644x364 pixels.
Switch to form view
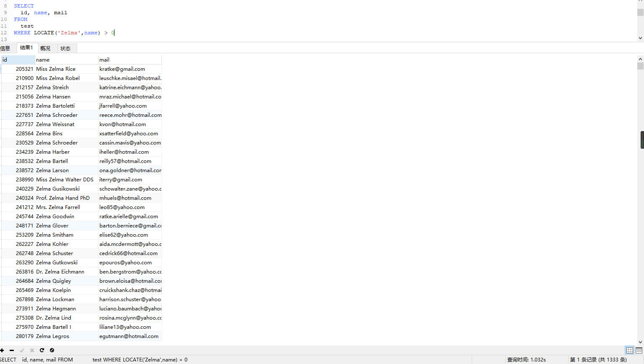pos(639,350)
